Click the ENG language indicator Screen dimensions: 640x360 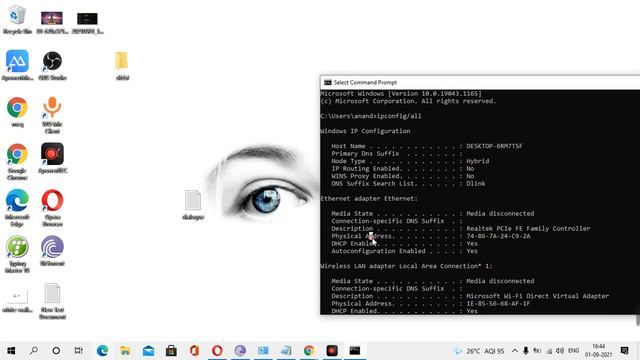573,351
